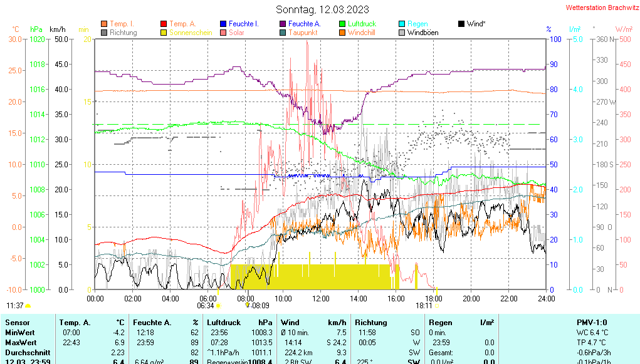Click the 12:00 mark on time axis

pos(321,299)
